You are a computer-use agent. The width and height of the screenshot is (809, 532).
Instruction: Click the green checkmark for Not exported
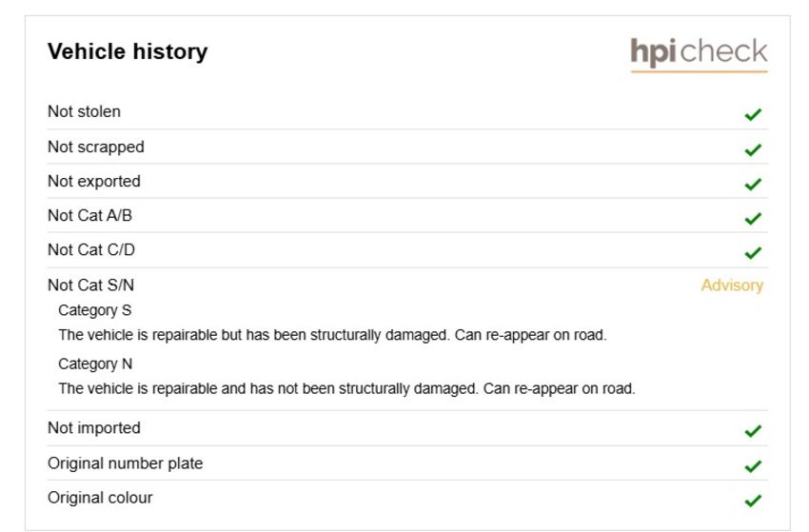[753, 184]
